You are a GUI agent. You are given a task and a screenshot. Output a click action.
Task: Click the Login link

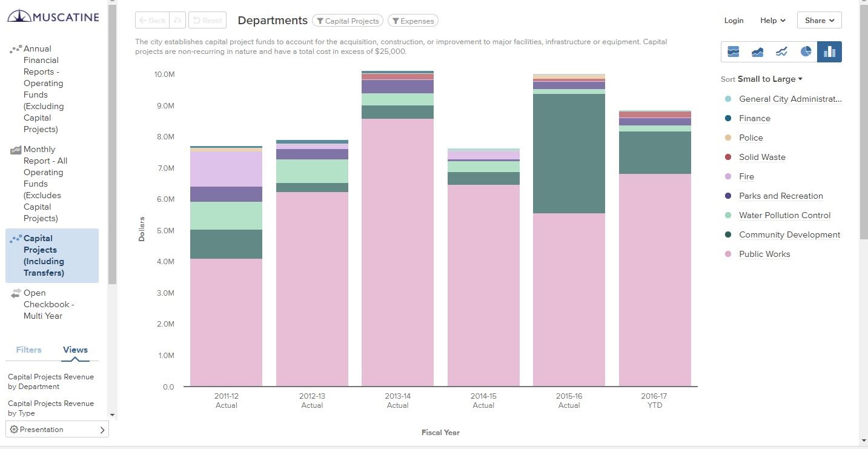tap(734, 20)
